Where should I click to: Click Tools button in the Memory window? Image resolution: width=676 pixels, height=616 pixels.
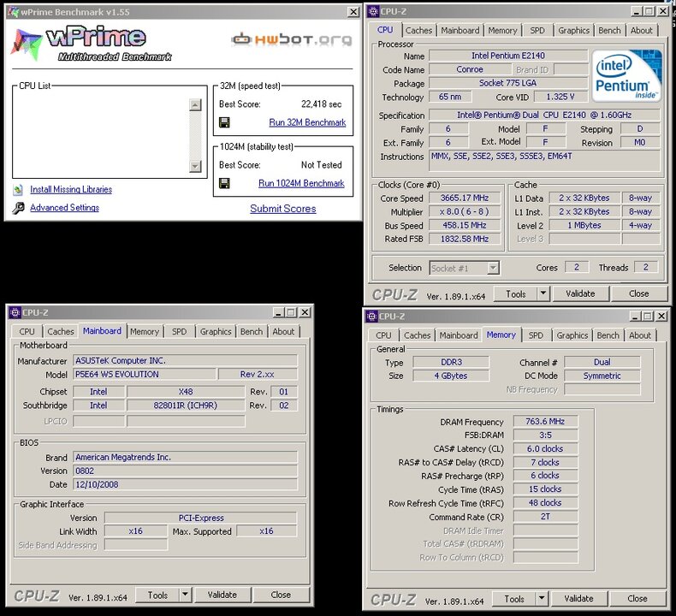514,599
